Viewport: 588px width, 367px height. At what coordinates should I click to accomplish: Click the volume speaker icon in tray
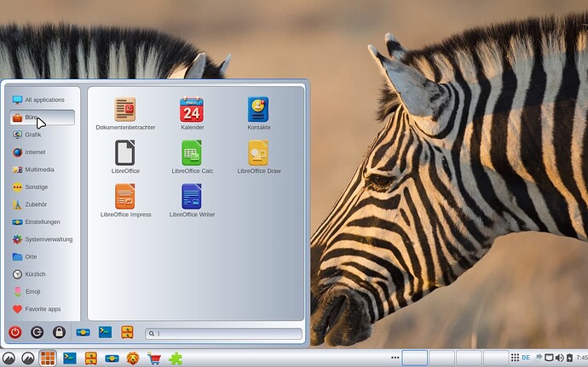pyautogui.click(x=560, y=358)
